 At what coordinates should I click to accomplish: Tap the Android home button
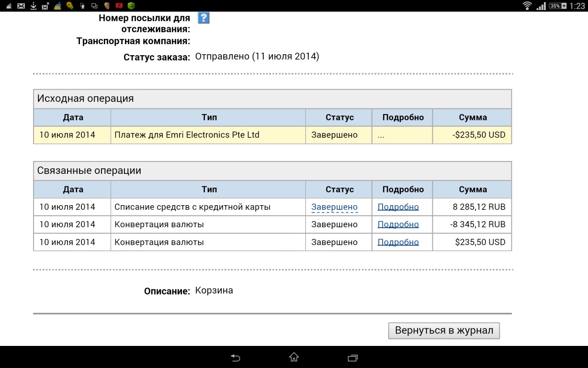point(294,357)
